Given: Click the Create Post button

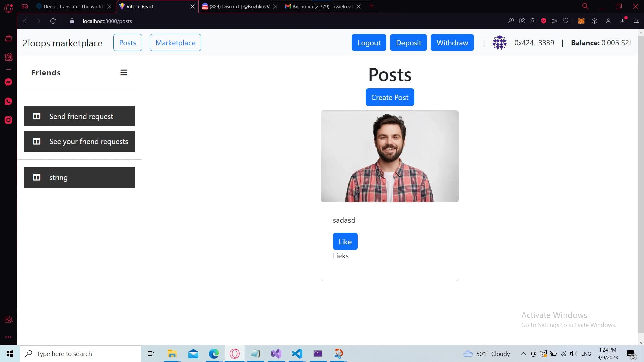Looking at the screenshot, I should coord(390,97).
